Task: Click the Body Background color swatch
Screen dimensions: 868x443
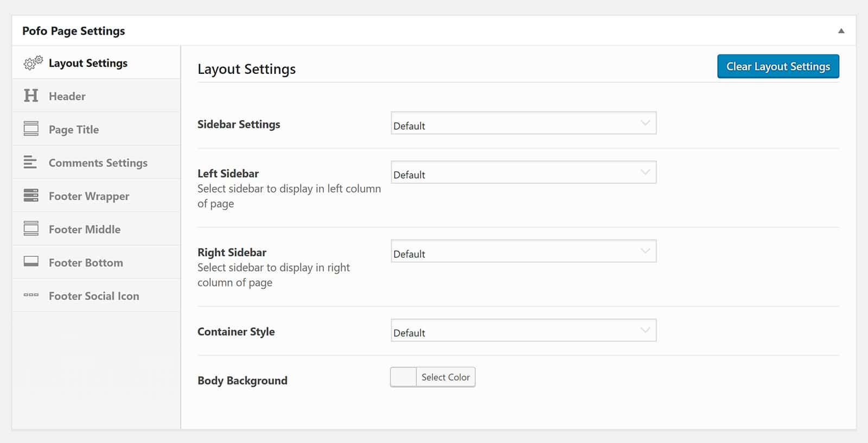Action: point(403,377)
